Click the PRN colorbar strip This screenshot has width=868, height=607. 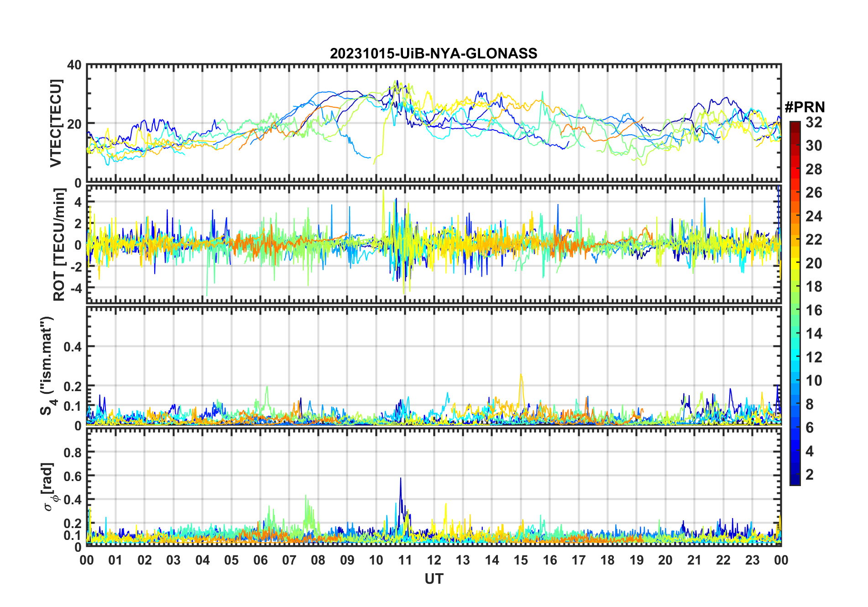[795, 303]
